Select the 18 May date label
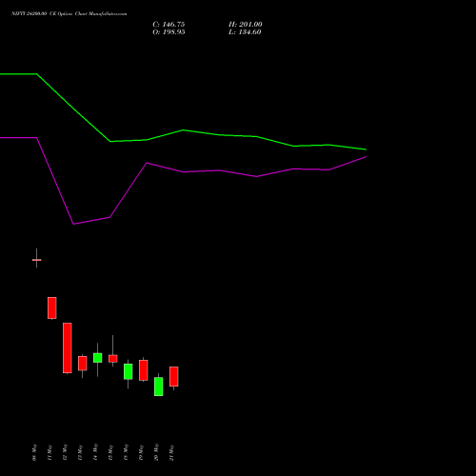 click(126, 452)
